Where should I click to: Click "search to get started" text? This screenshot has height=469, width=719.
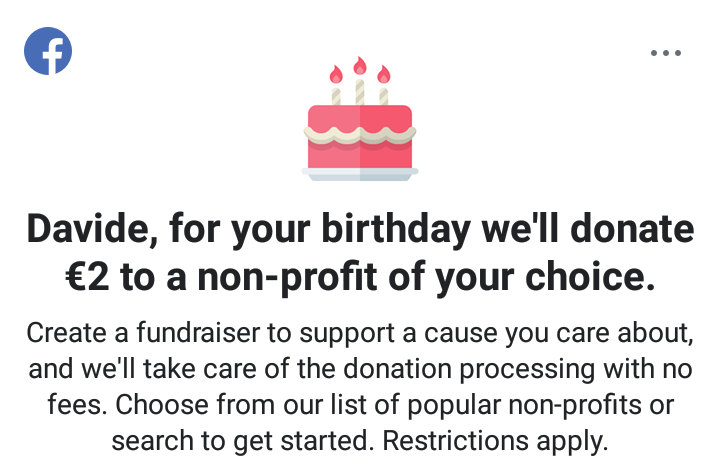pos(240,441)
